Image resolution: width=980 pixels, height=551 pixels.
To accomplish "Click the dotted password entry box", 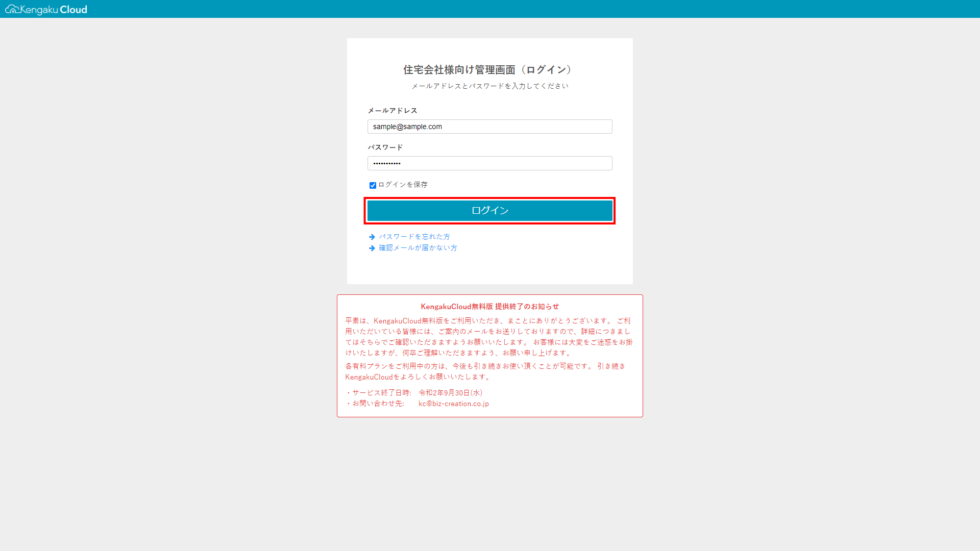I will click(489, 163).
